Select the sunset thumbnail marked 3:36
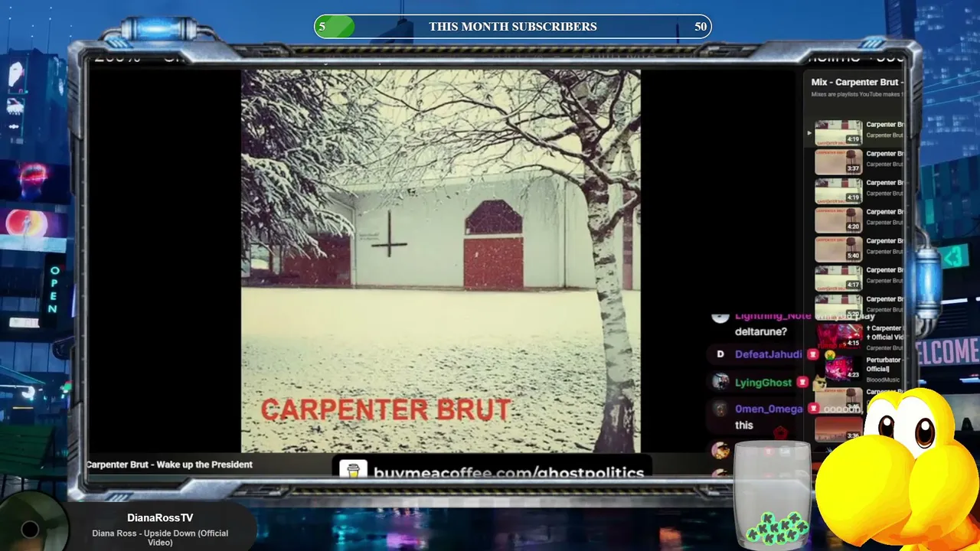This screenshot has width=980, height=551. click(x=838, y=429)
